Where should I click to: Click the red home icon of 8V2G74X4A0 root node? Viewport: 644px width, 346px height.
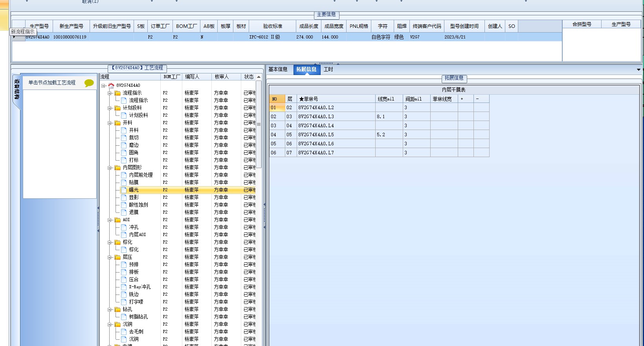pos(111,85)
